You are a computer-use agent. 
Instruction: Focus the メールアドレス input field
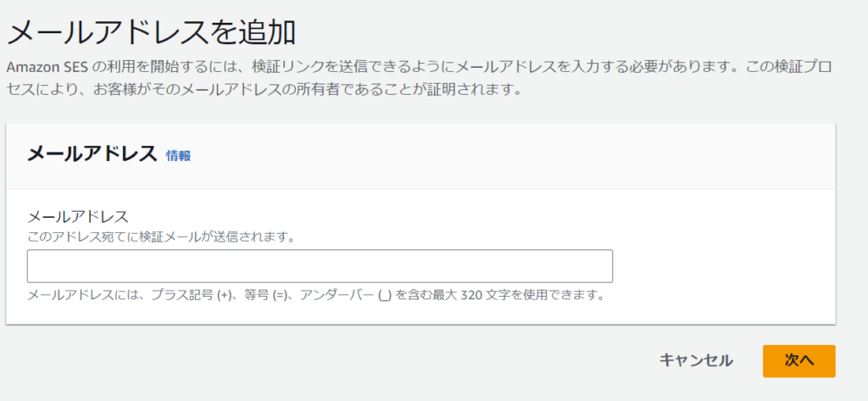pyautogui.click(x=320, y=266)
